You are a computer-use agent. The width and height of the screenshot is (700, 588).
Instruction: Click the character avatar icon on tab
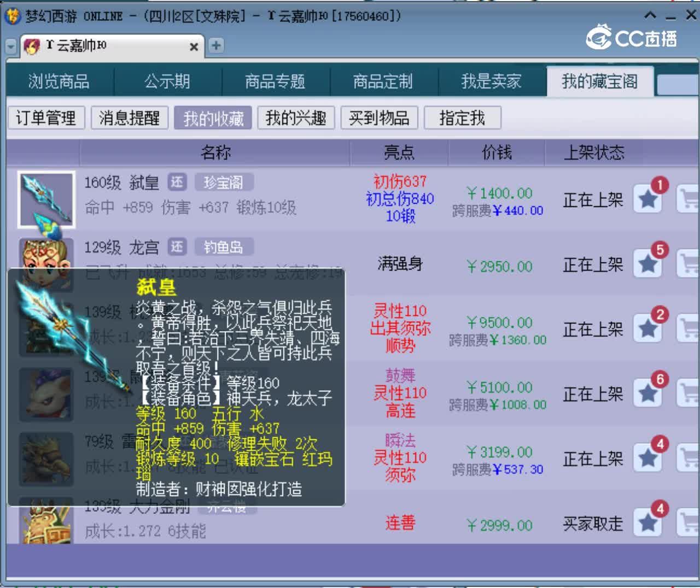tap(32, 46)
